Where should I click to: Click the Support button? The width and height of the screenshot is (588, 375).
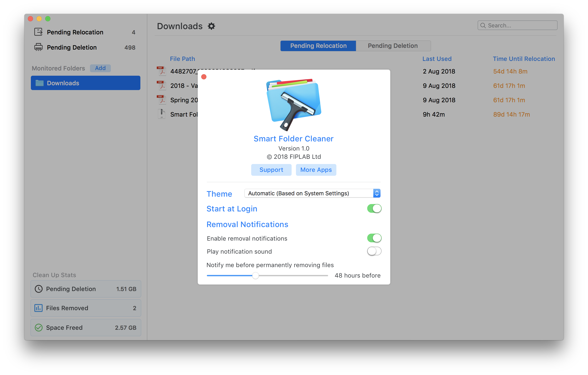(x=271, y=170)
